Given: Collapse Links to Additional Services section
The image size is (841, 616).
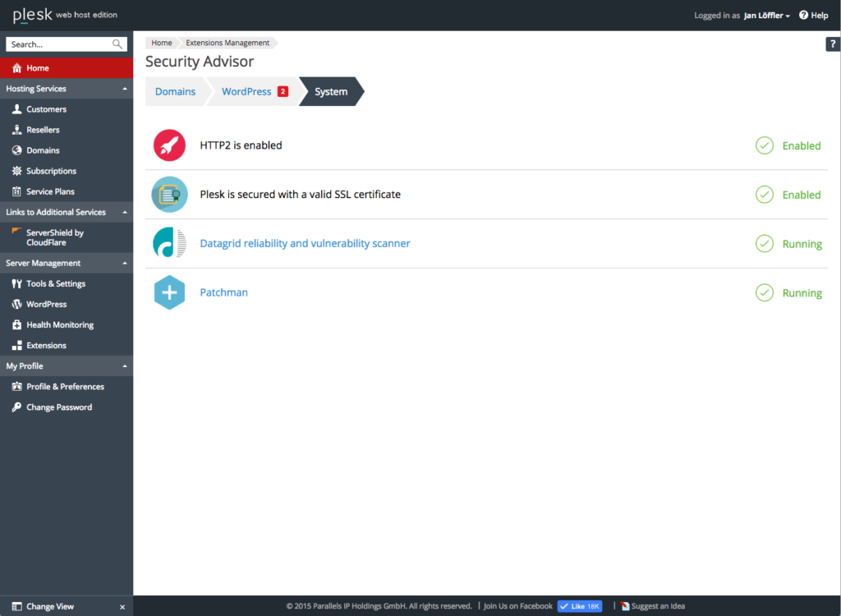Looking at the screenshot, I should point(125,212).
